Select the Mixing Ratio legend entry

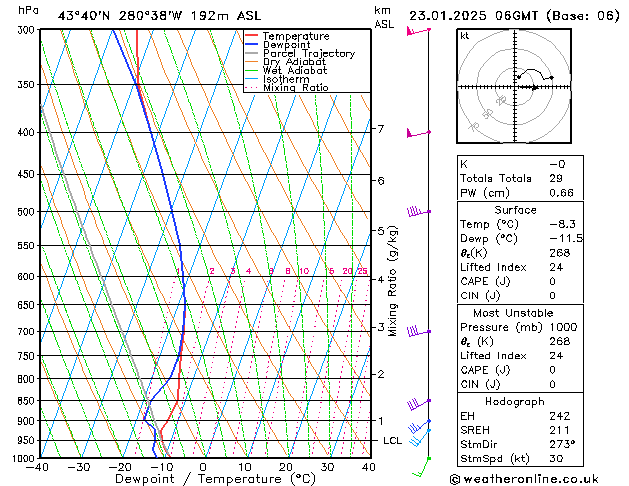(295, 88)
